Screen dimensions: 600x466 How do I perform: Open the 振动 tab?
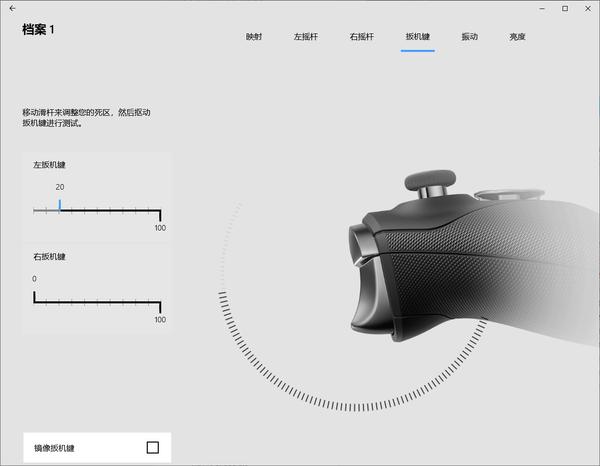(x=470, y=37)
